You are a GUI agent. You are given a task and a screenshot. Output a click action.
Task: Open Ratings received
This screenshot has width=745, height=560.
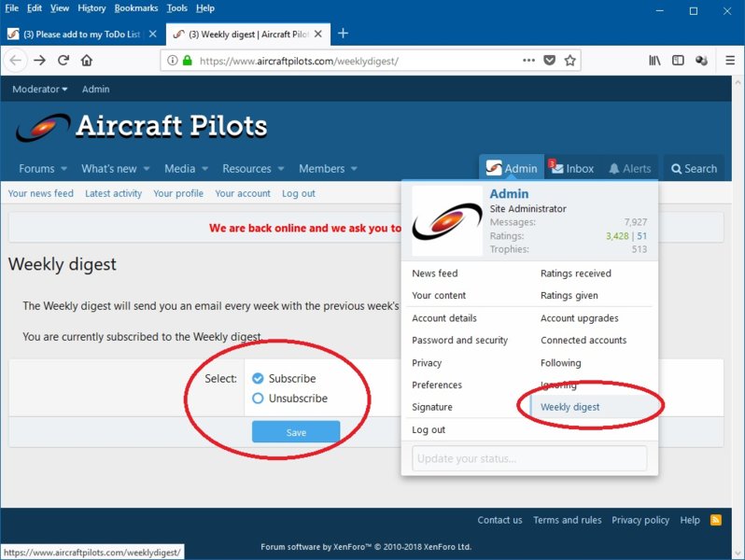click(575, 273)
